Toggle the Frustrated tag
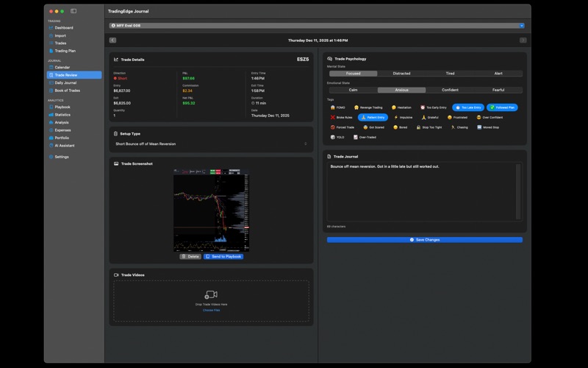Viewport: 588px width, 368px height. 457,118
